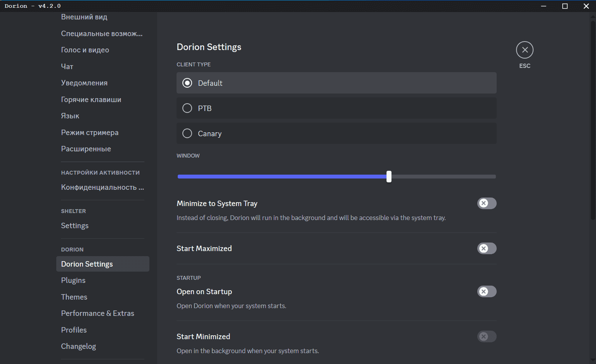The height and width of the screenshot is (364, 596).
Task: Open Режим стримера settings
Action: click(90, 133)
